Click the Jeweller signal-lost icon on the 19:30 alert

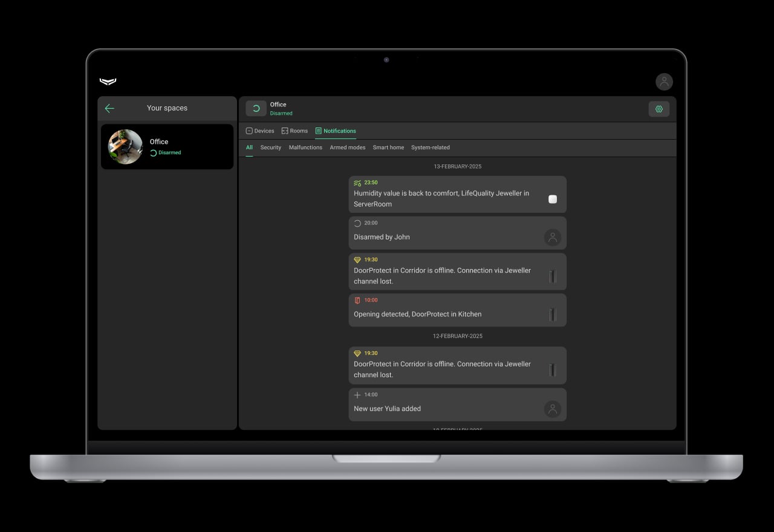(357, 259)
